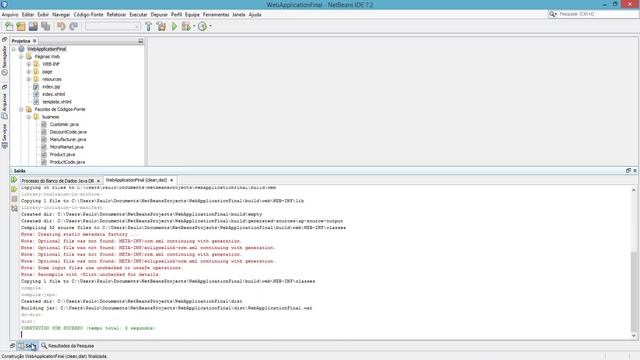Click the Undo toolbar icon

61,27
